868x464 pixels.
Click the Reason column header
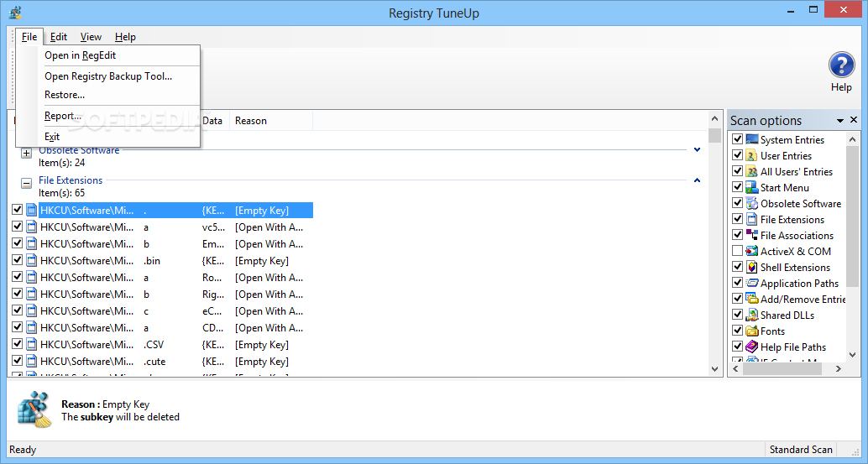(270, 121)
